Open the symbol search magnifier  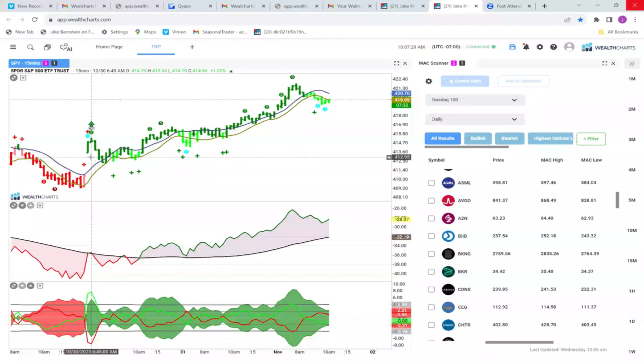click(31, 47)
